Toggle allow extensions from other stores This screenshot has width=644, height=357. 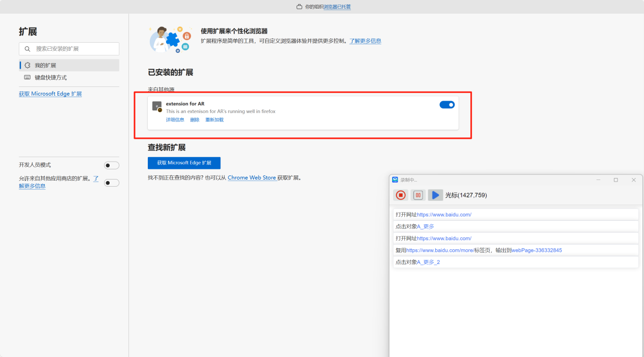[111, 183]
